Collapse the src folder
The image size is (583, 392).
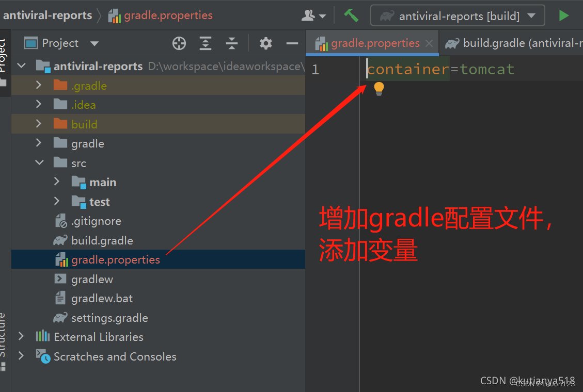click(x=39, y=162)
